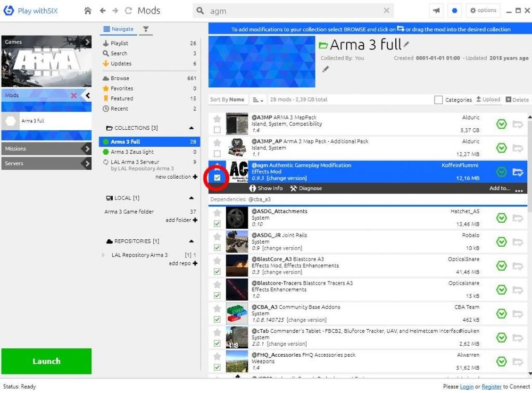Open Updates in navigation list
532x393 pixels.
point(149,63)
